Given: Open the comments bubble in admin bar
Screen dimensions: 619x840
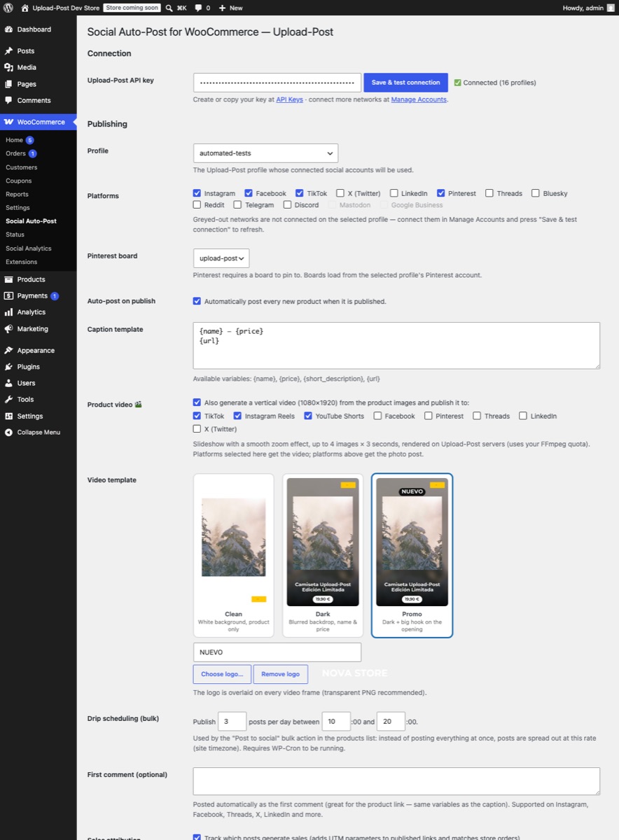Looking at the screenshot, I should pos(199,8).
